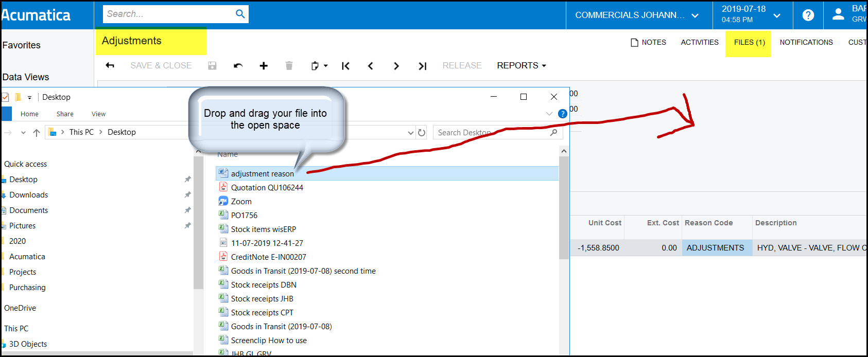This screenshot has height=357, width=868.
Task: Open the FILES (1) tab
Action: click(749, 43)
